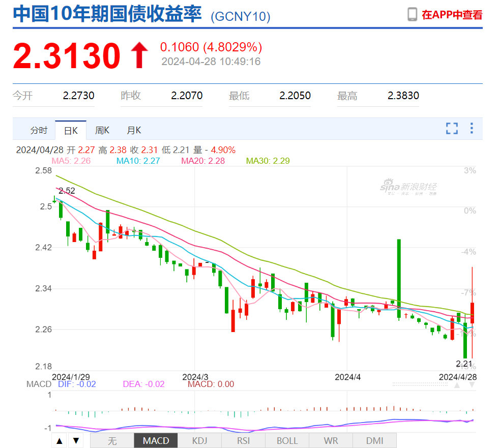Click the faint gray up triangle under 2024/4/28
Image resolution: width=498 pixels, height=448 pixels.
pyautogui.click(x=457, y=385)
